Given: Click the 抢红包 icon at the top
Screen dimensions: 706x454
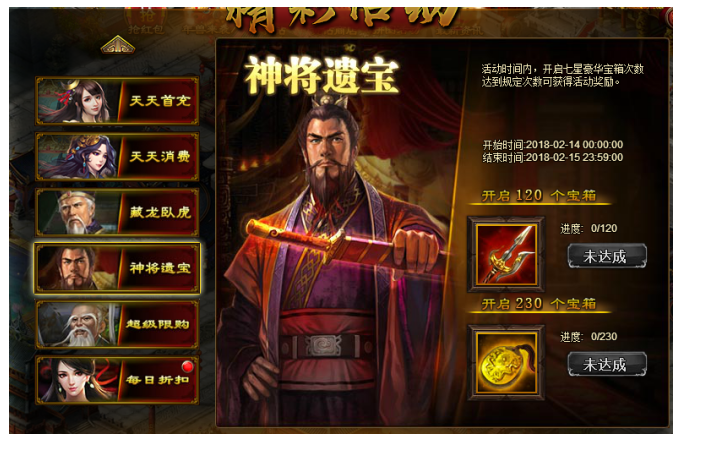Looking at the screenshot, I should [146, 21].
